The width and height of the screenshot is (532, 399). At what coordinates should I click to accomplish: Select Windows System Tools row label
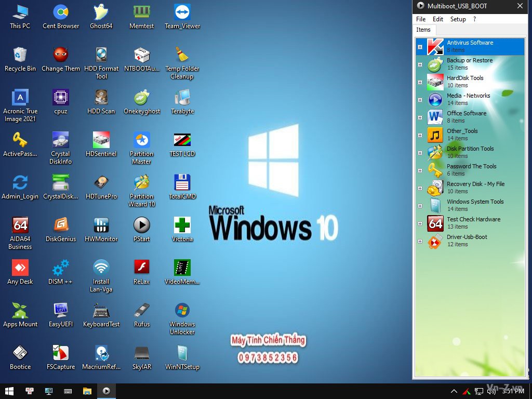coord(475,202)
